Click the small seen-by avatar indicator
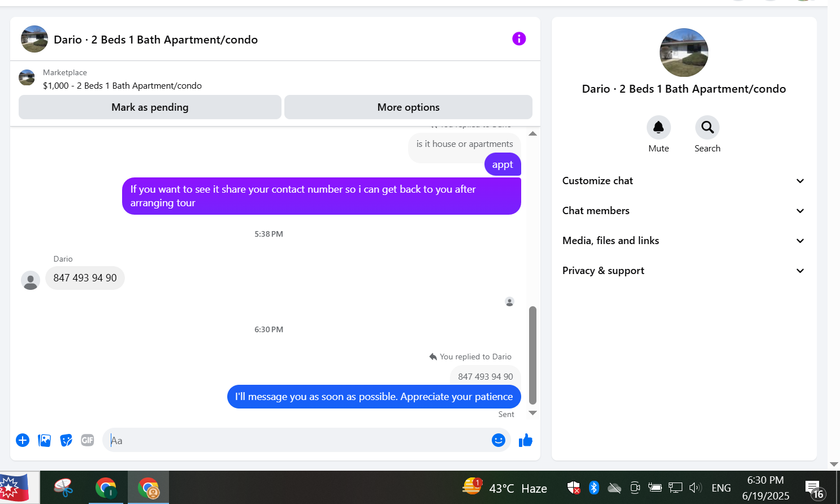Image resolution: width=840 pixels, height=504 pixels. (509, 302)
